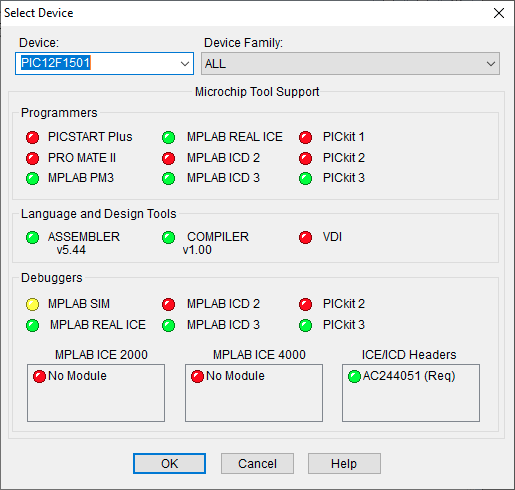Click the green indicator beside MPLAB PM3
Screen dimensions: 515x490
[33, 178]
